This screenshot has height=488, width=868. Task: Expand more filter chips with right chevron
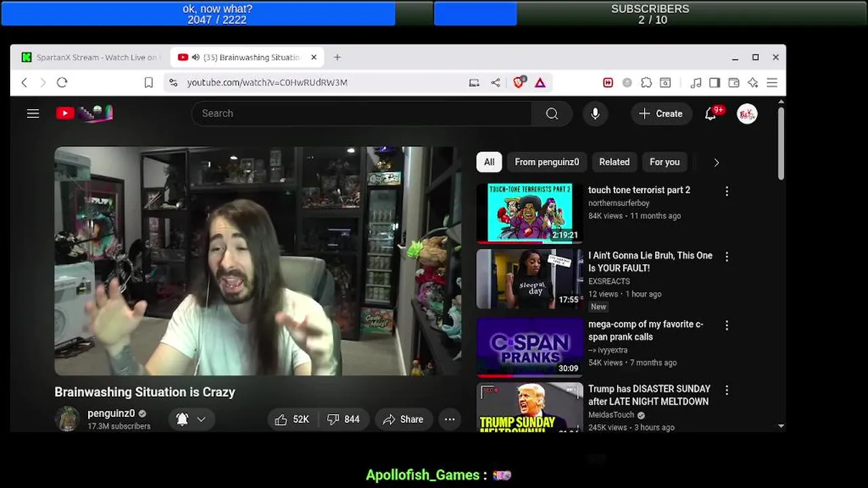[x=716, y=163]
